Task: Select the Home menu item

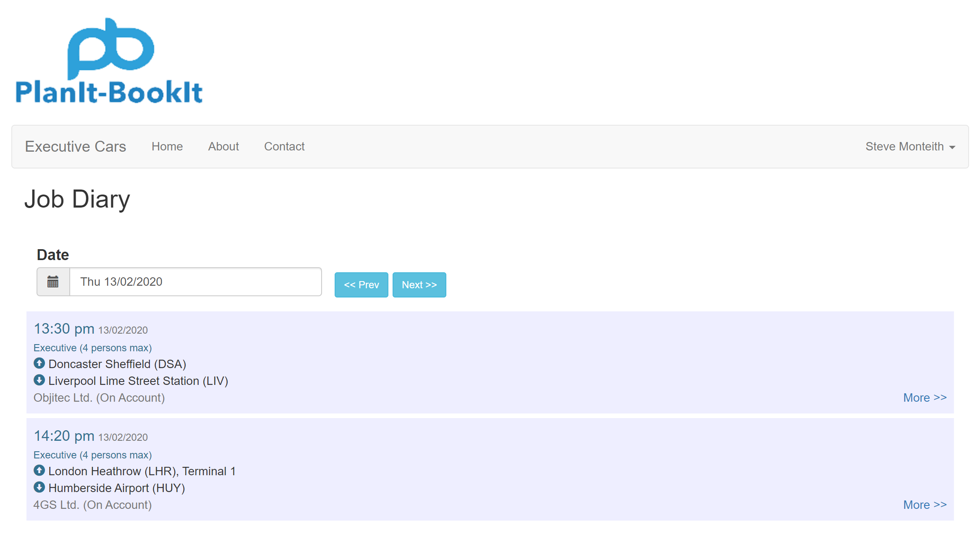Action: 167,146
